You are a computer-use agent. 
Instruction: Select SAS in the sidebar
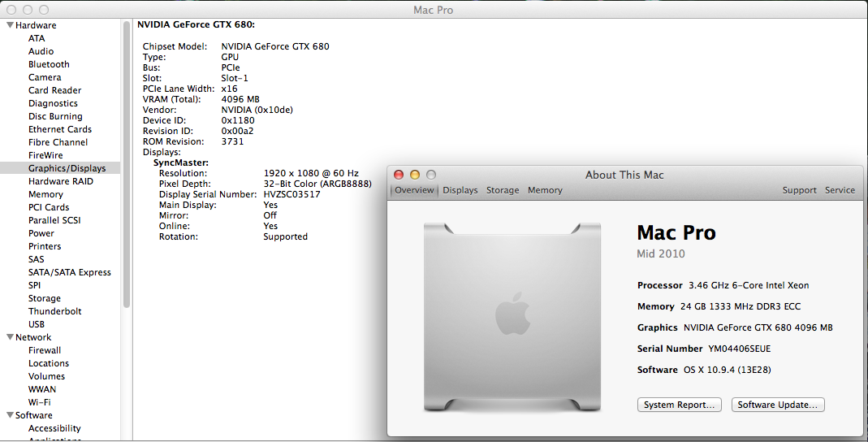[36, 259]
